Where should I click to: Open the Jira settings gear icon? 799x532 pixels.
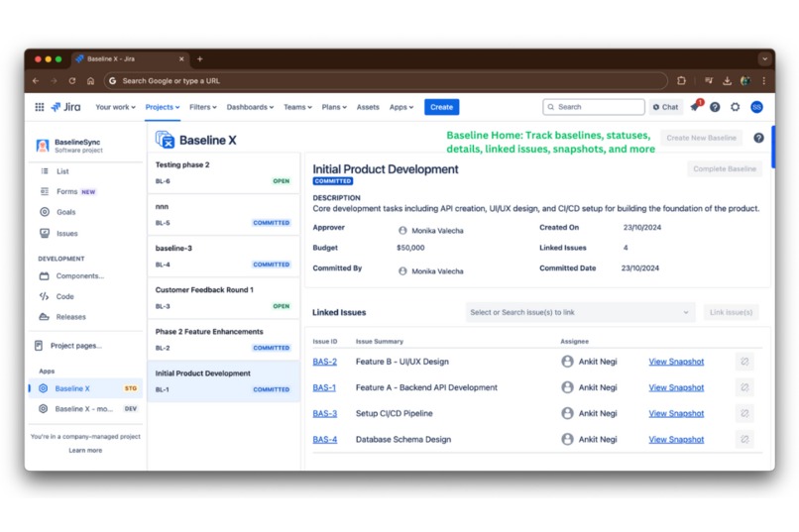[735, 107]
